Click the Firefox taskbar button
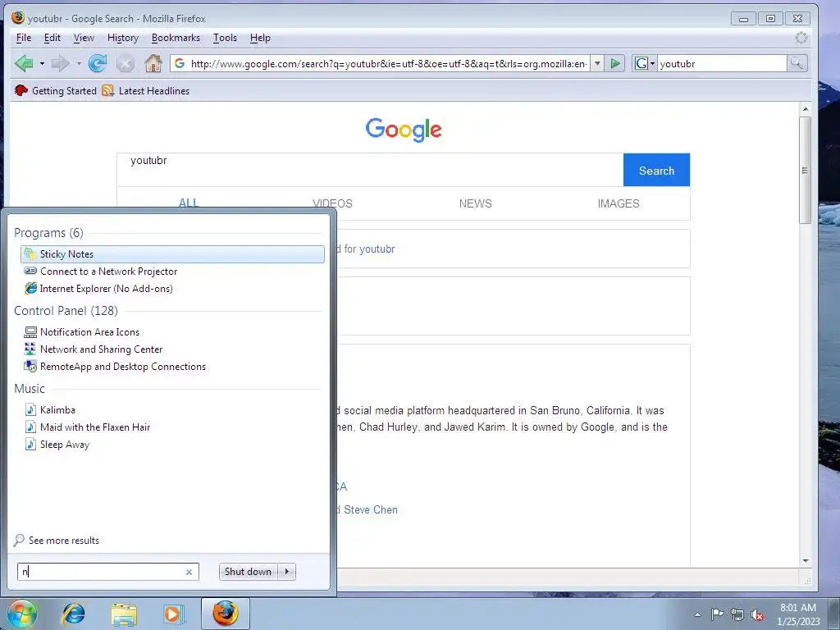Image resolution: width=840 pixels, height=630 pixels. point(225,614)
